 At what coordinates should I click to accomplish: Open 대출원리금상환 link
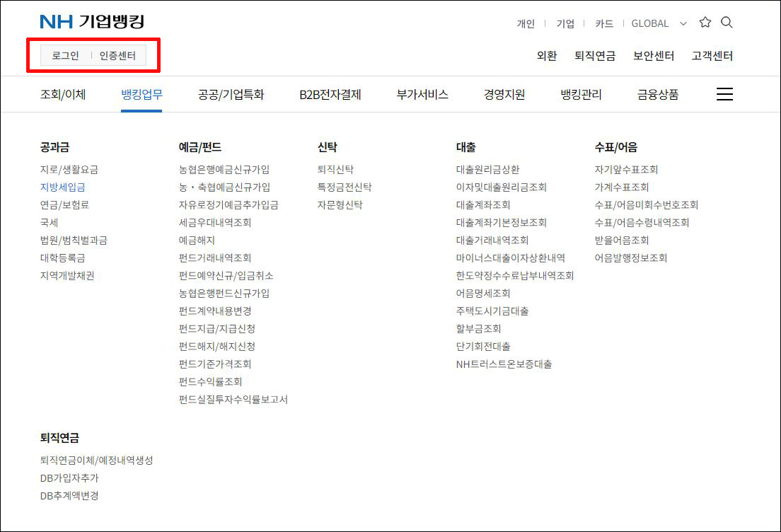(x=487, y=169)
